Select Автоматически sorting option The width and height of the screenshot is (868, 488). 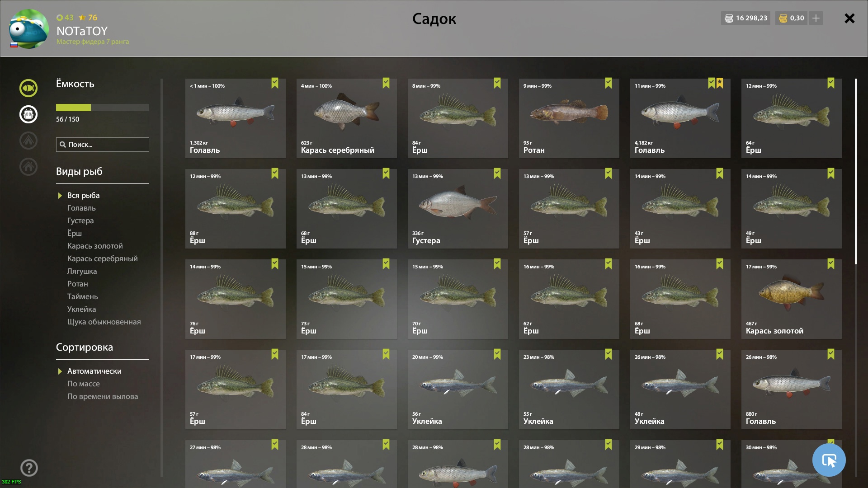(94, 371)
